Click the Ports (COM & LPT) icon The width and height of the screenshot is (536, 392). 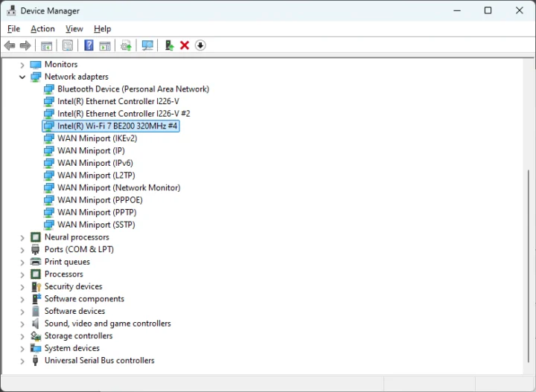click(x=35, y=250)
